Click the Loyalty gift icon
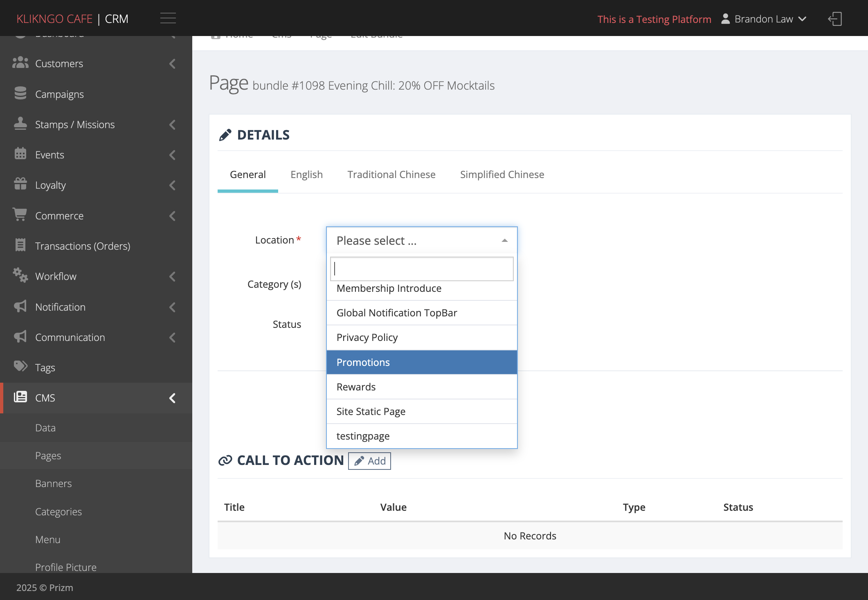 pyautogui.click(x=20, y=184)
